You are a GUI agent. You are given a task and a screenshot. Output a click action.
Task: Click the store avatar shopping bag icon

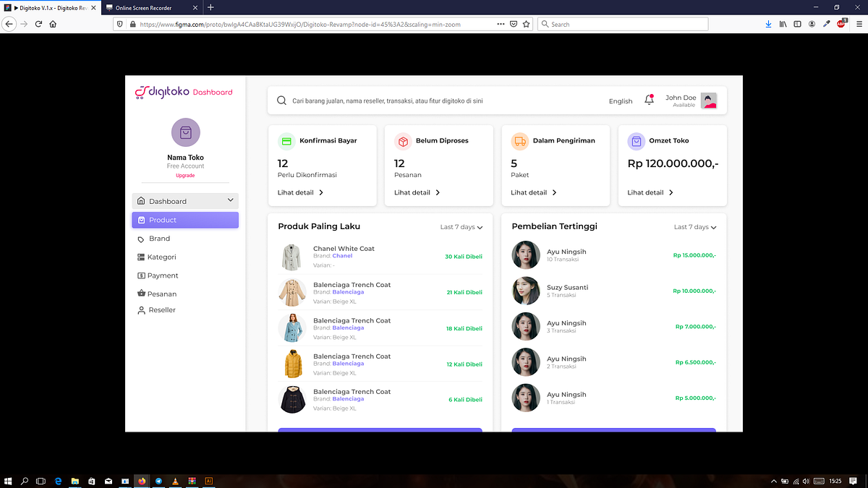point(186,132)
